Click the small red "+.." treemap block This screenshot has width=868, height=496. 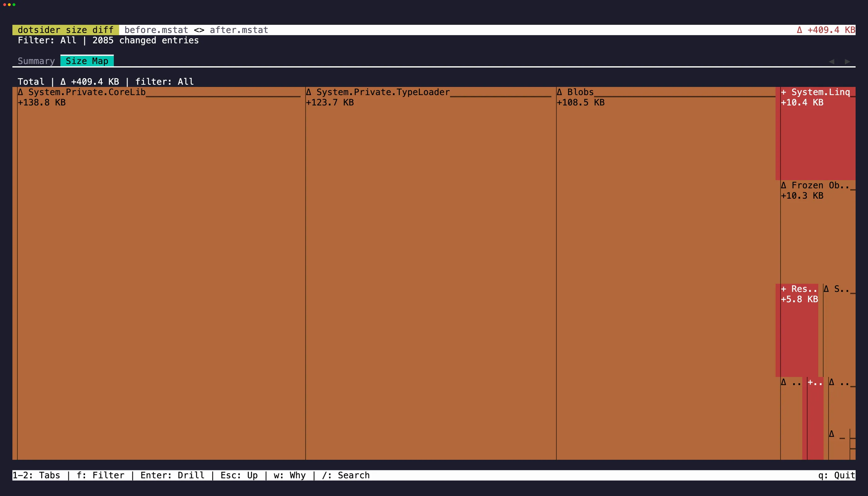[813, 418]
